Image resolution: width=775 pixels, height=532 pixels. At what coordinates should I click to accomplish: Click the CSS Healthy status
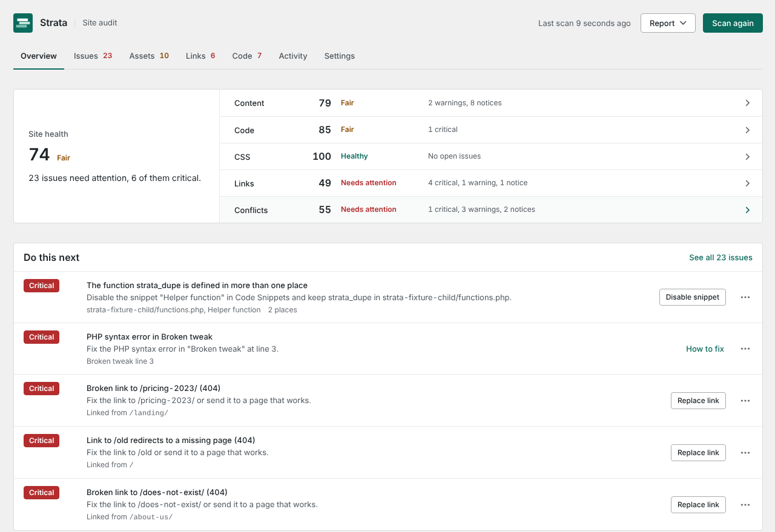[354, 156]
